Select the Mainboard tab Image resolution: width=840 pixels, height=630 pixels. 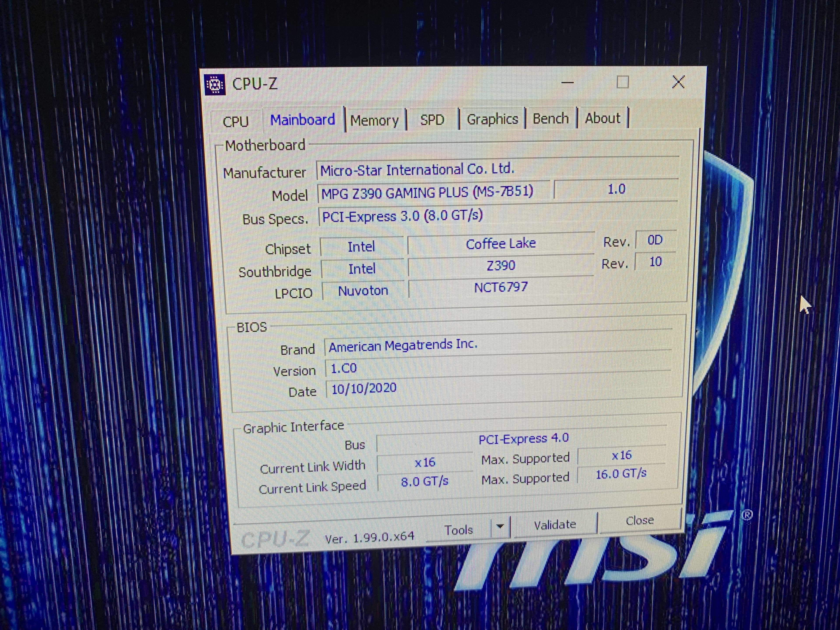click(x=302, y=120)
